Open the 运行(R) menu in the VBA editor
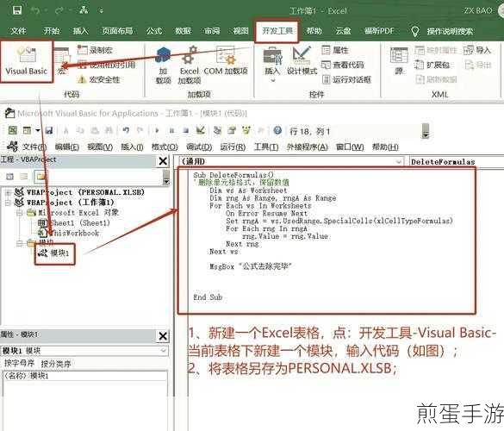 point(233,147)
